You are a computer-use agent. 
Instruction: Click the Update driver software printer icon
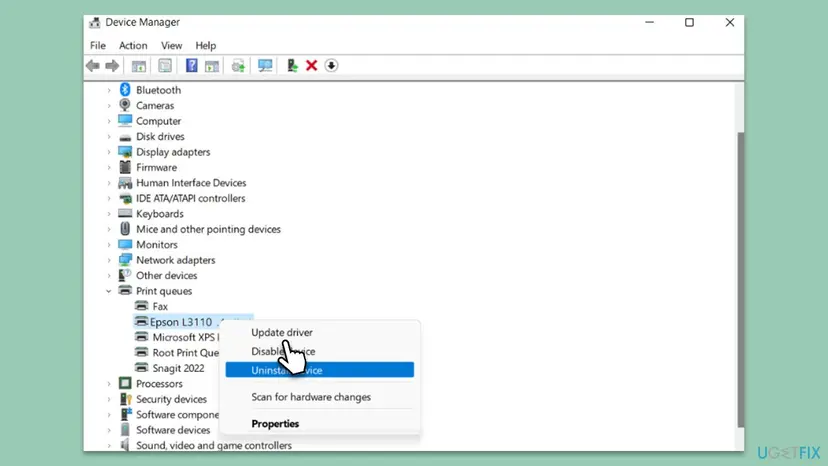point(238,66)
